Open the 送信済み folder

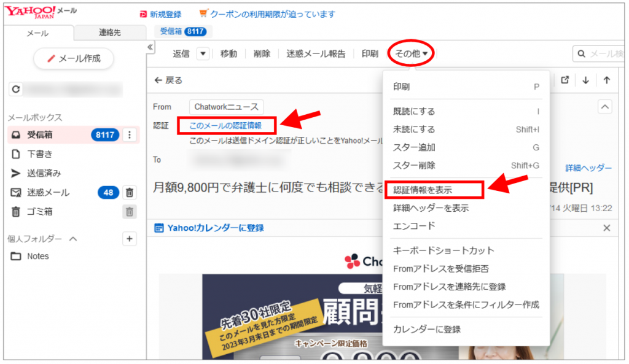coord(44,173)
